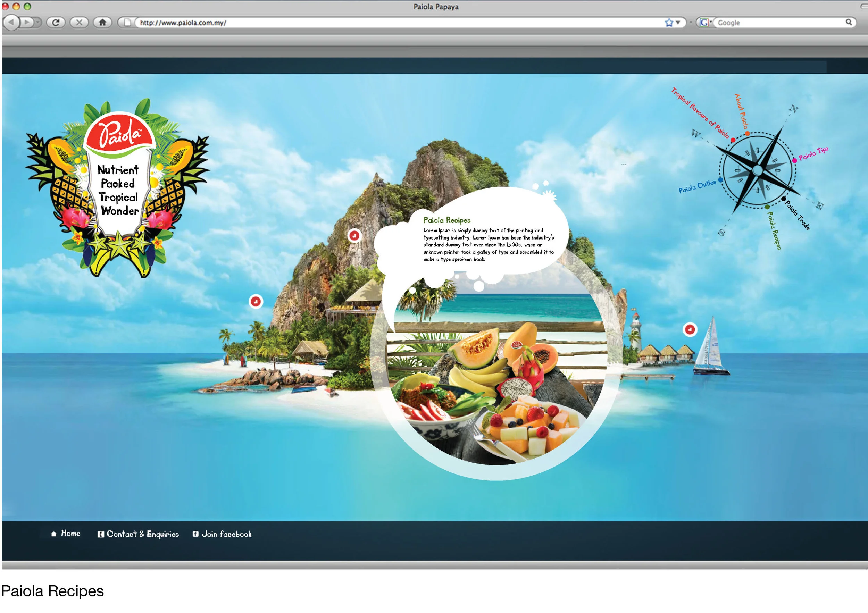Open About Paiola from the compass
Viewport: 868px width, 613px height.
741,111
